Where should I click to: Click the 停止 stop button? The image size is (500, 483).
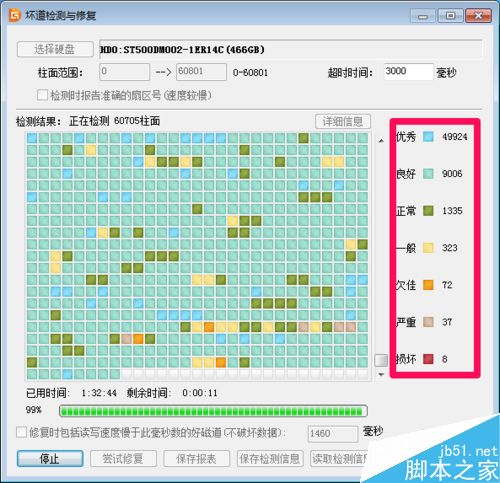tap(50, 459)
